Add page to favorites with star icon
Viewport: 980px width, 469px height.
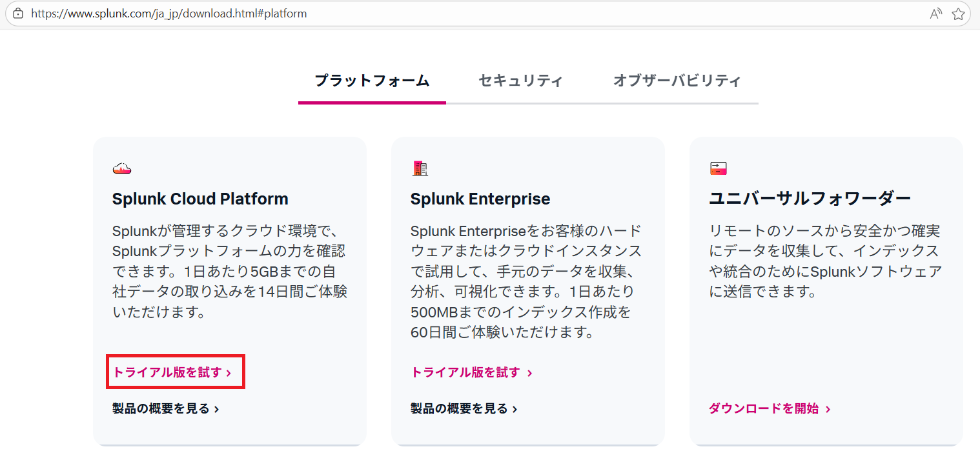958,14
